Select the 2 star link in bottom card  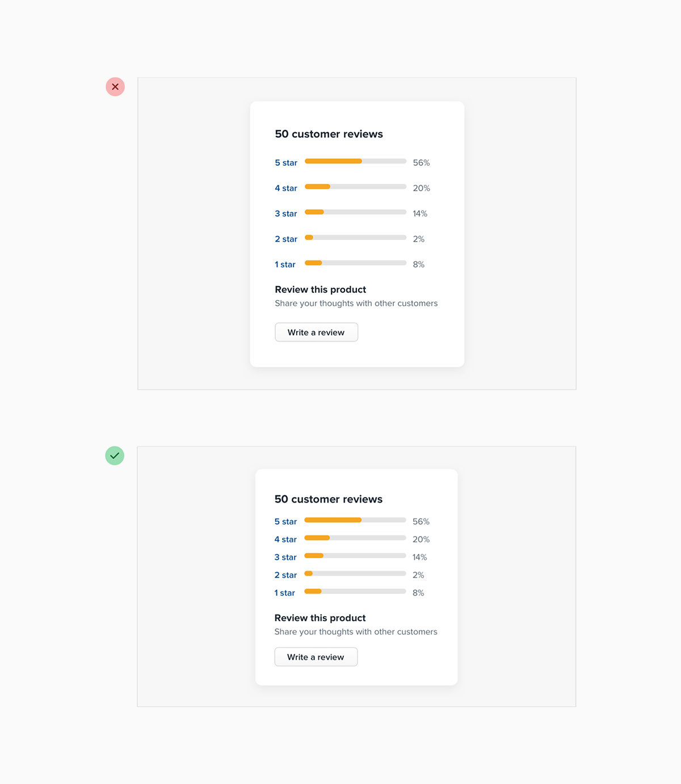click(285, 575)
